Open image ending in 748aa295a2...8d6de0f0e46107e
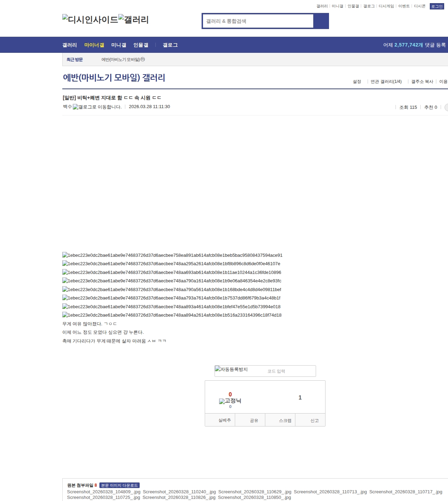This screenshot has width=448, height=501. point(171,263)
